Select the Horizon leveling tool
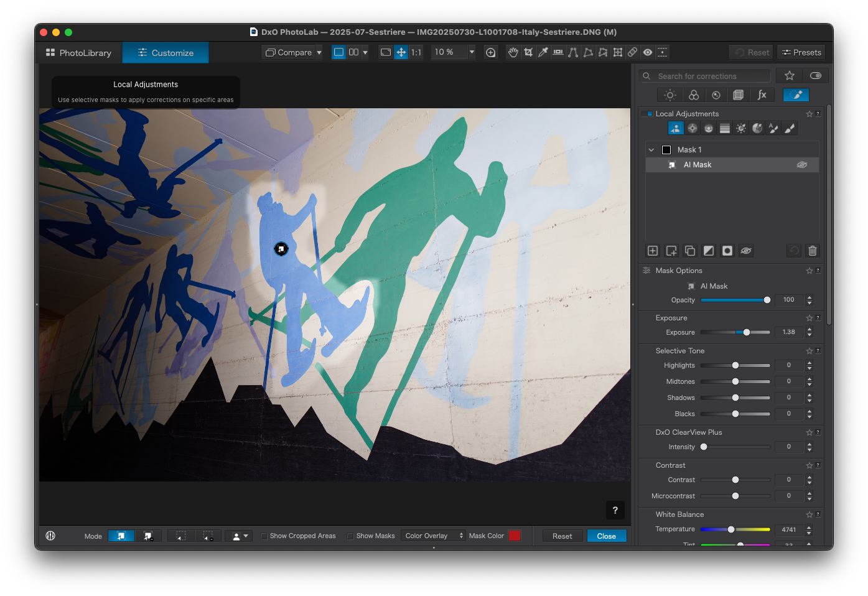Screen dimensions: 868x596 [x=558, y=52]
